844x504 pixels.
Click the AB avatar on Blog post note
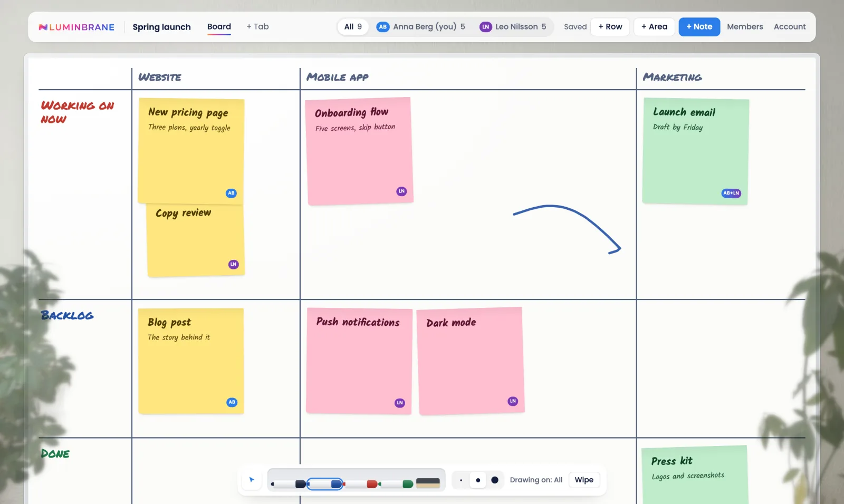[232, 402]
